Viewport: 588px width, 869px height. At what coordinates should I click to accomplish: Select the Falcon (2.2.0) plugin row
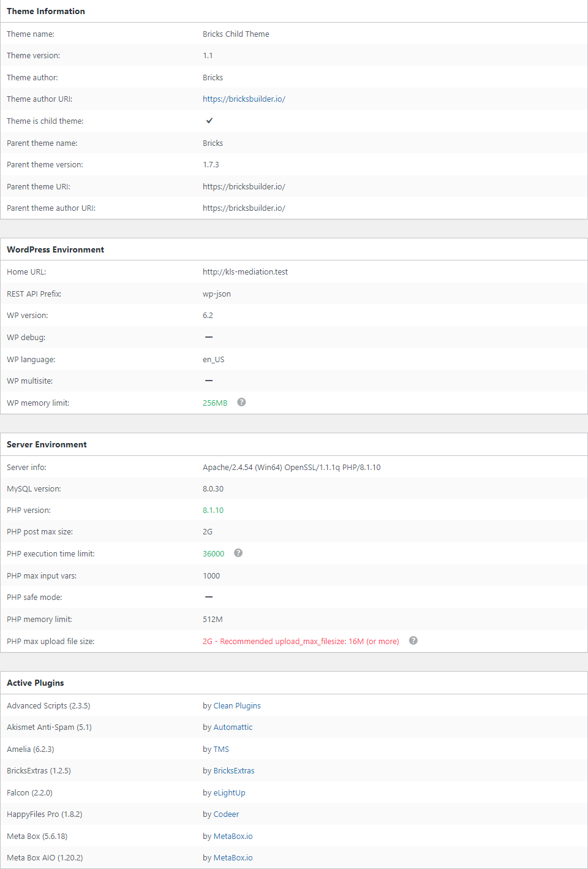294,793
